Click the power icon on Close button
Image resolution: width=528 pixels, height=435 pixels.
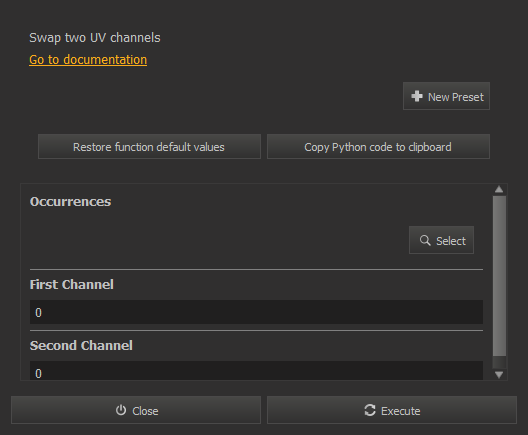pyautogui.click(x=121, y=410)
